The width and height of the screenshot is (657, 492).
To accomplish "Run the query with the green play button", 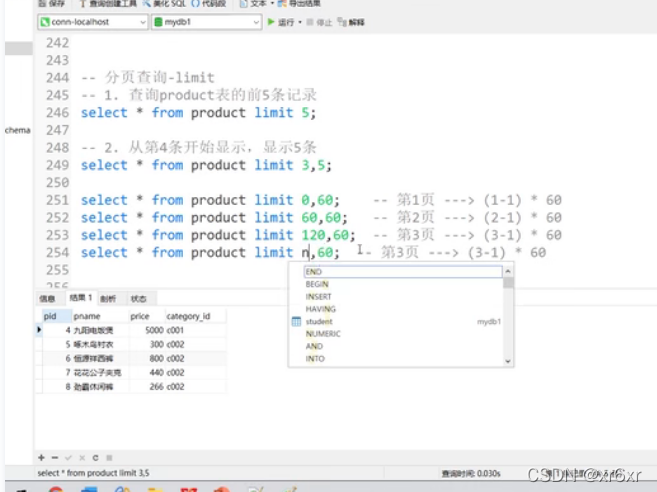I will coord(271,22).
